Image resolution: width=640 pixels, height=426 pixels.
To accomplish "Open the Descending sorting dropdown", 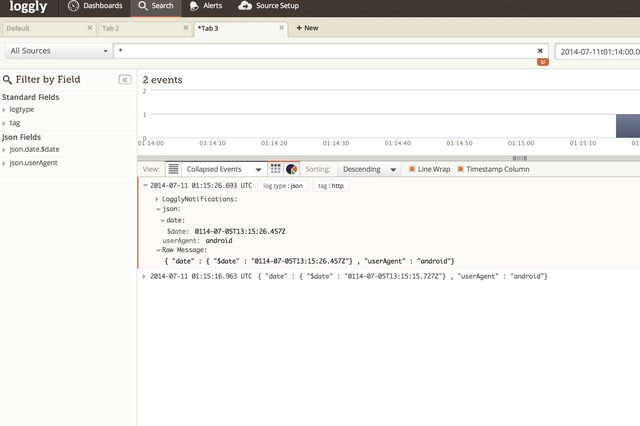I will tap(369, 169).
